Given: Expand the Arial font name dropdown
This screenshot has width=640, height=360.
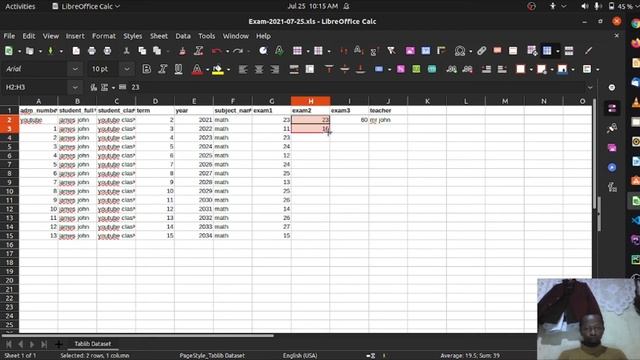Looking at the screenshot, I should click(x=75, y=69).
